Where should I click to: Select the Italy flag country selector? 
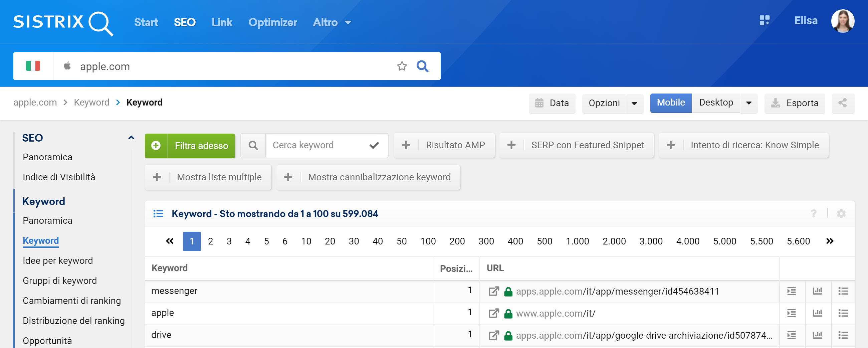coord(33,66)
